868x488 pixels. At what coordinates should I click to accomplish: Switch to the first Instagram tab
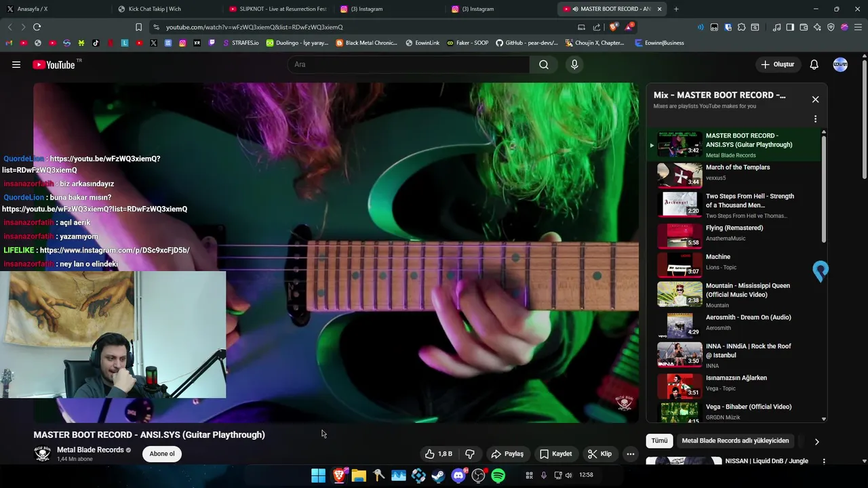[x=389, y=9]
